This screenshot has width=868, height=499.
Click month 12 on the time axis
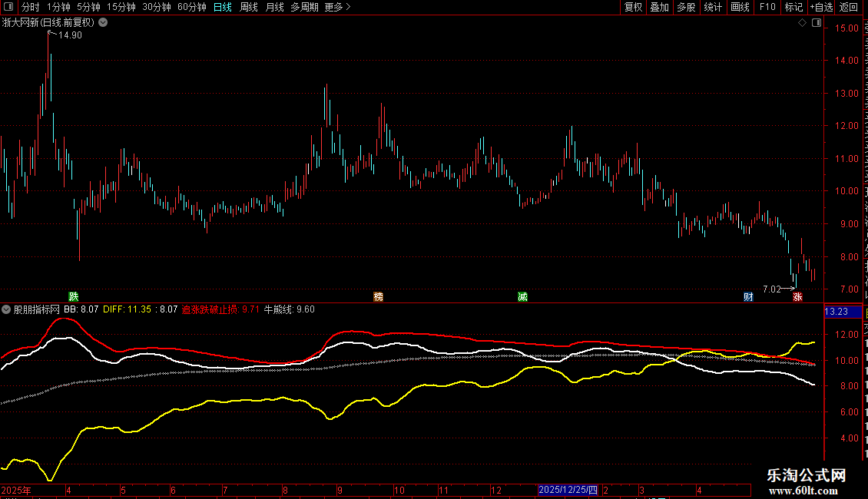496,491
